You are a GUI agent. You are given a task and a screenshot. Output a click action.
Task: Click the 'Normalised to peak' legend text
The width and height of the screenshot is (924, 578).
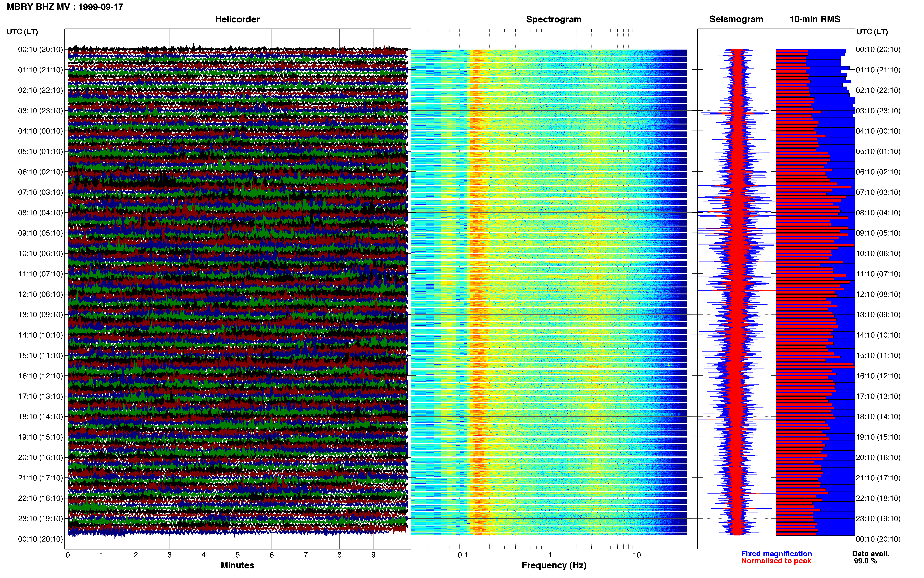point(776,561)
